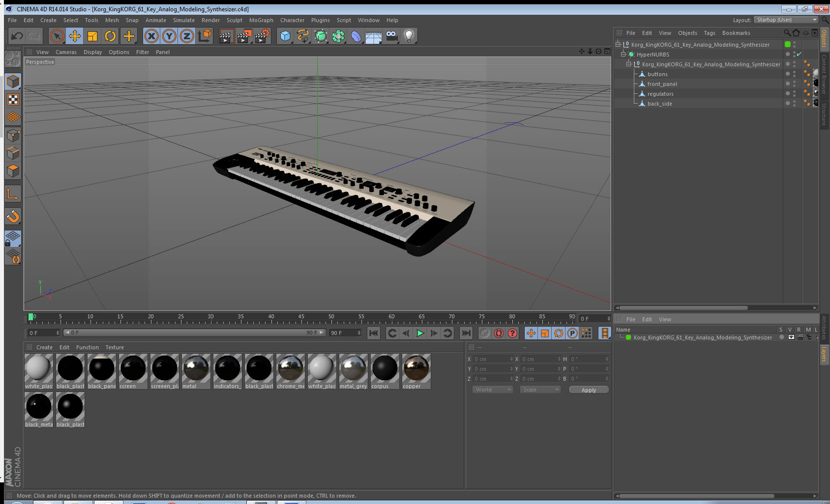
Task: Open render settings icon
Action: tap(262, 36)
